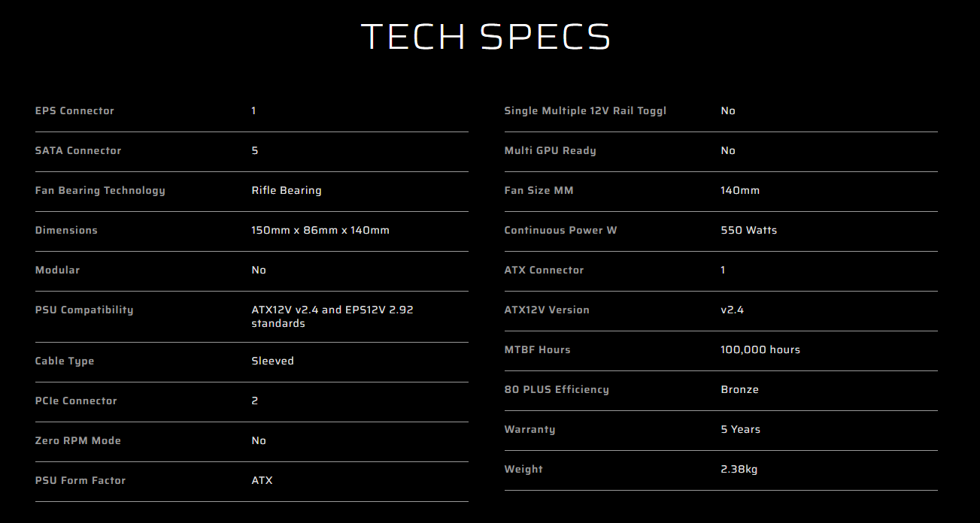980x523 pixels.
Task: Click the ATX12V Version label
Action: point(547,310)
